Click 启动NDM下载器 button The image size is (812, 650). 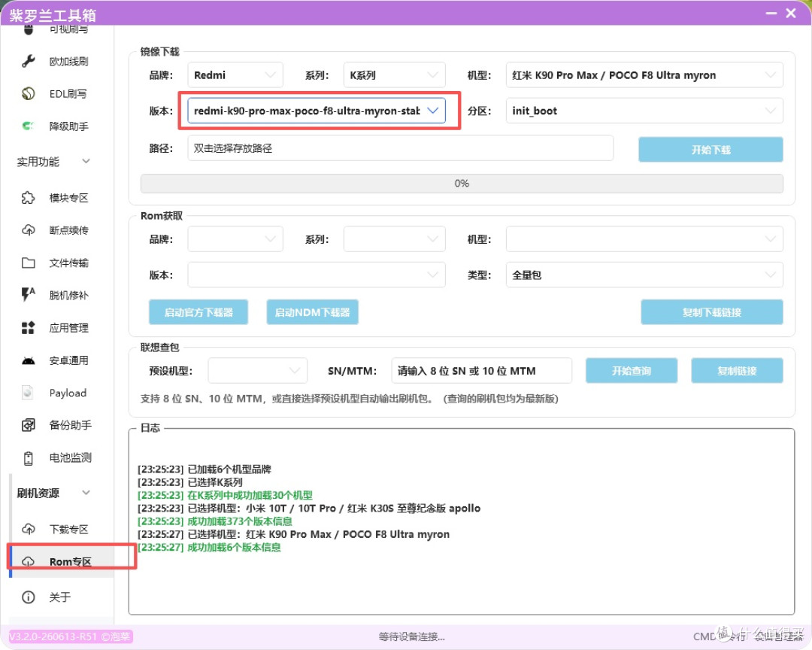[312, 312]
